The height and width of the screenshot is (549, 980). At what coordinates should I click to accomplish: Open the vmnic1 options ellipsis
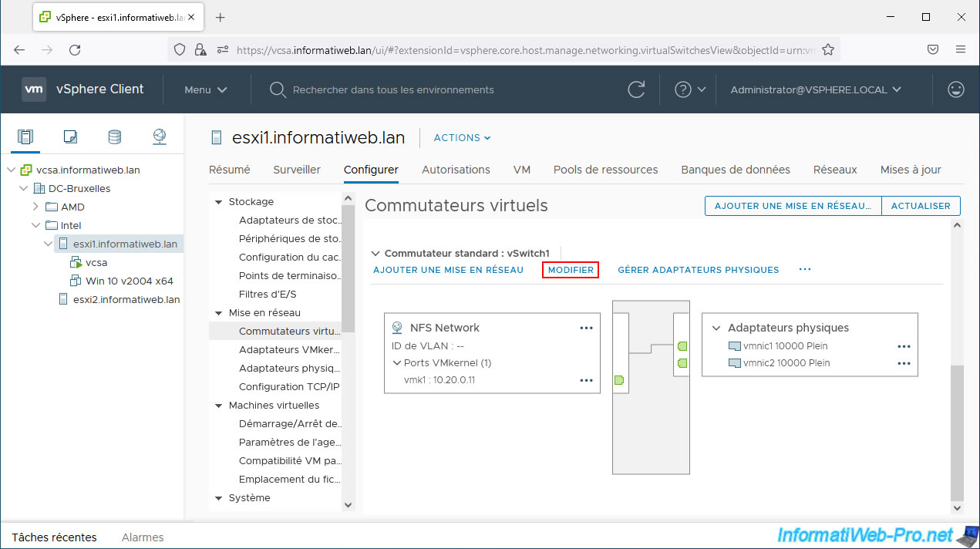904,347
